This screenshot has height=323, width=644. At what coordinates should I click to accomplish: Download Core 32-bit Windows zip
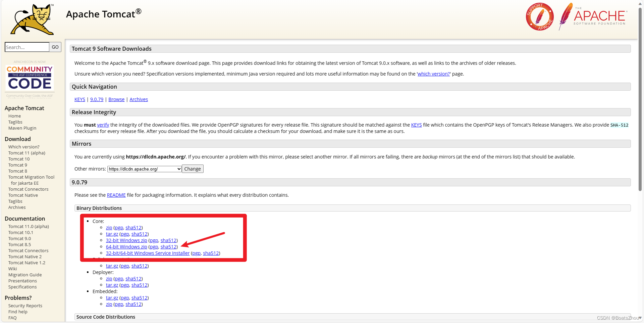pyautogui.click(x=126, y=240)
